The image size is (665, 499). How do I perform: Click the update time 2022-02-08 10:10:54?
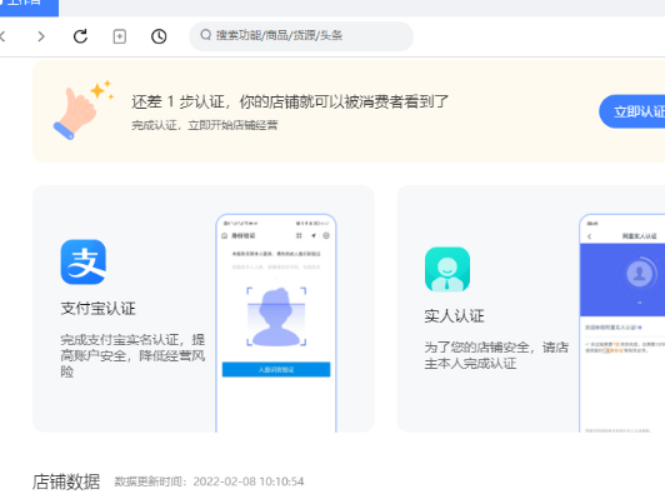pyautogui.click(x=249, y=482)
